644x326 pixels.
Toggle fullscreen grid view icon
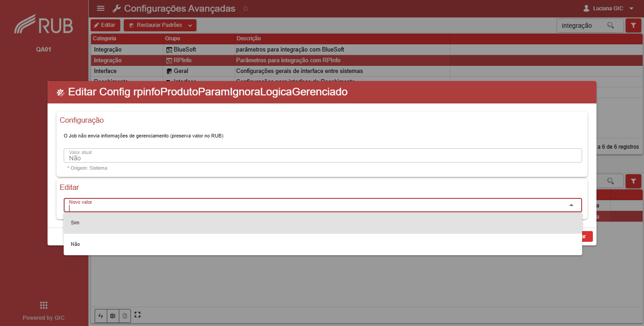pos(138,315)
